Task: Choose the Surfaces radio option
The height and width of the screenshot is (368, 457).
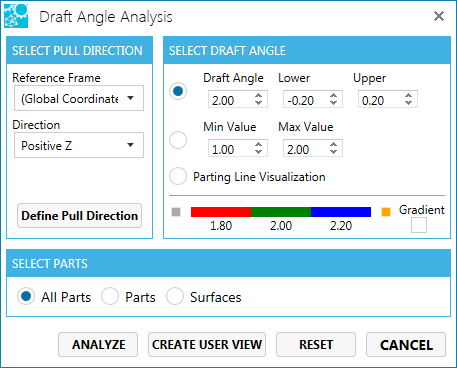Action: pyautogui.click(x=175, y=296)
